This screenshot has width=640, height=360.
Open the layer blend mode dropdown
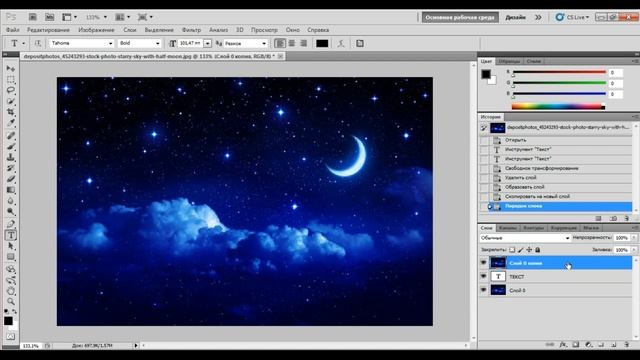[x=525, y=238]
